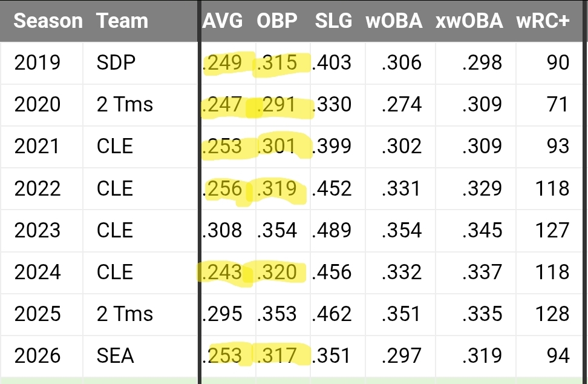The width and height of the screenshot is (588, 384).
Task: Click the SEA team cell for 2026
Action: click(x=115, y=356)
